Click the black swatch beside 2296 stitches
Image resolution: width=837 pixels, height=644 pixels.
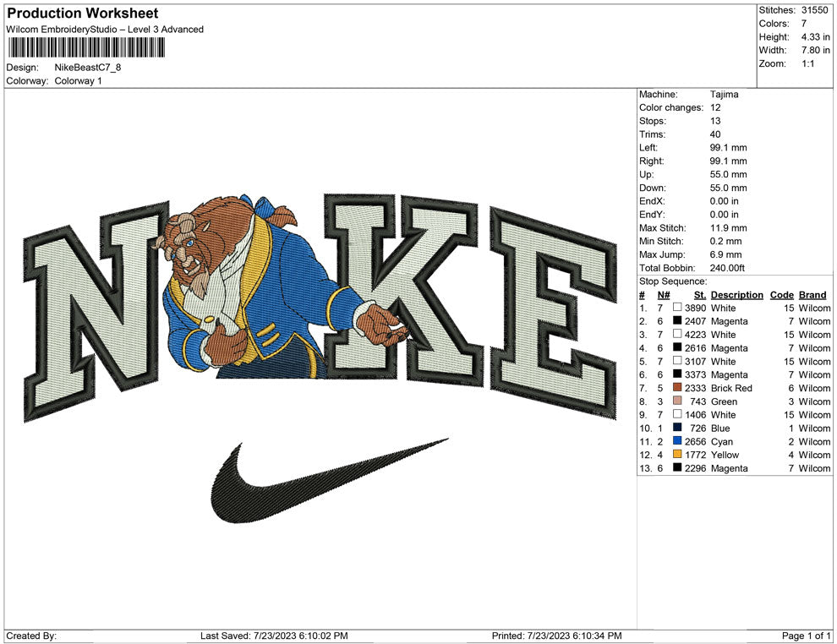tap(677, 467)
